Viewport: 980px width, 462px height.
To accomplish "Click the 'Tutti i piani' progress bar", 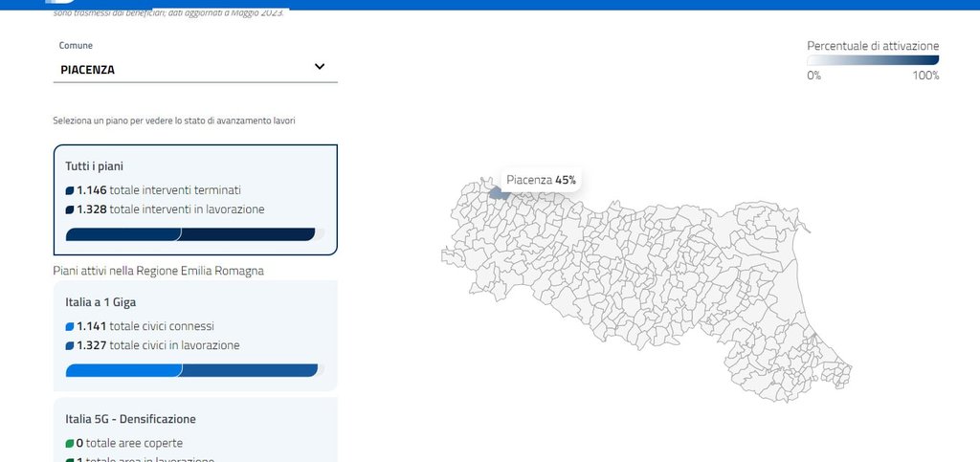I will tap(194, 234).
